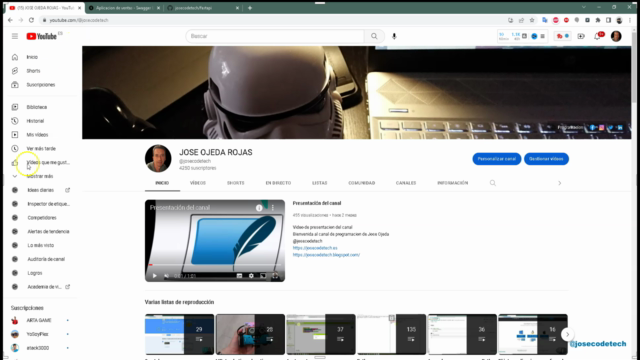Viewport: 640px width, 360px height.
Task: Switch to the VÍDEOS tab
Action: click(x=198, y=183)
